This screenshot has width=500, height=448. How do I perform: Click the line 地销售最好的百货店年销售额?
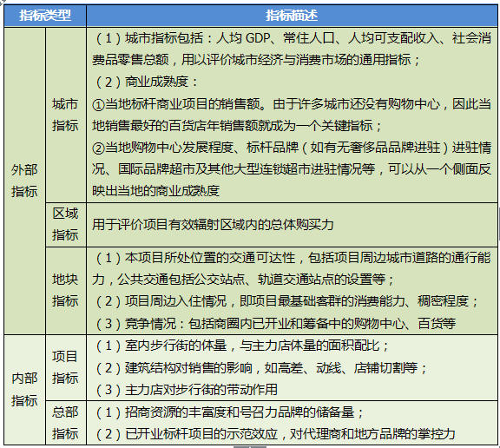point(237,126)
